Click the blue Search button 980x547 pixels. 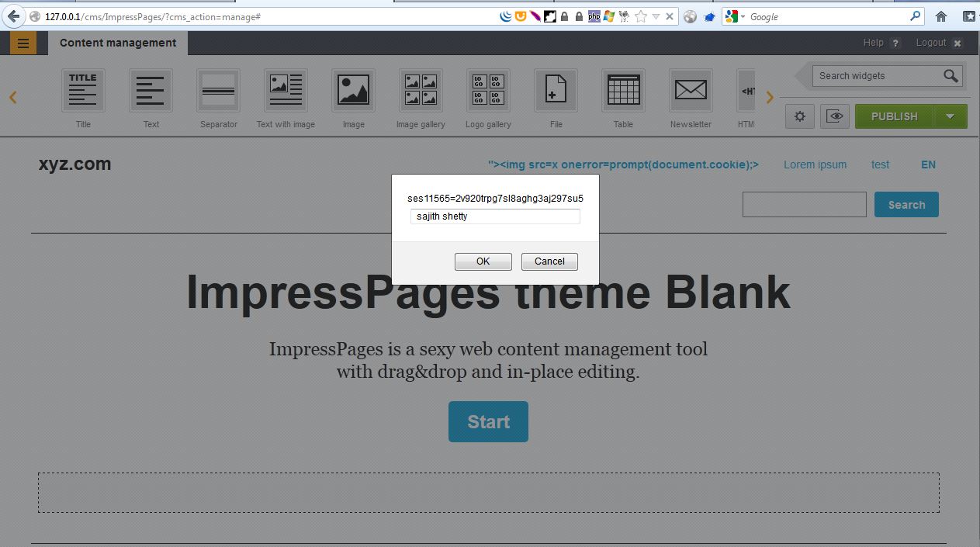point(906,204)
